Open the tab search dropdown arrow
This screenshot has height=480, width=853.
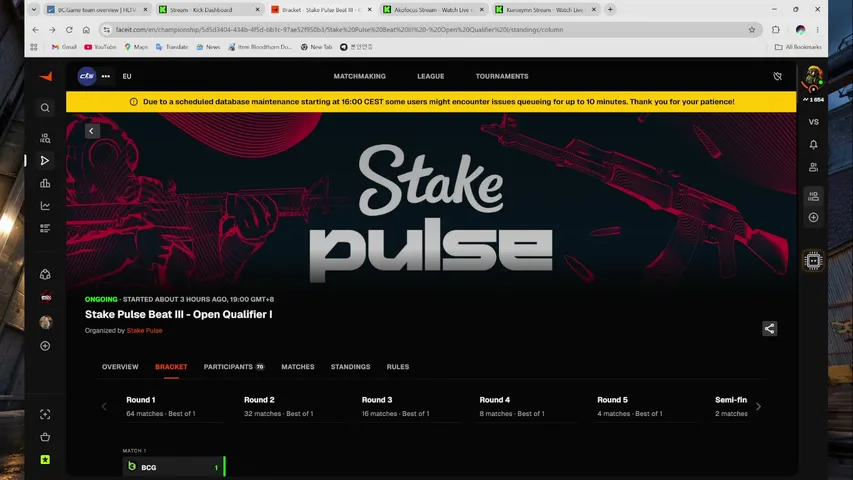(34, 9)
